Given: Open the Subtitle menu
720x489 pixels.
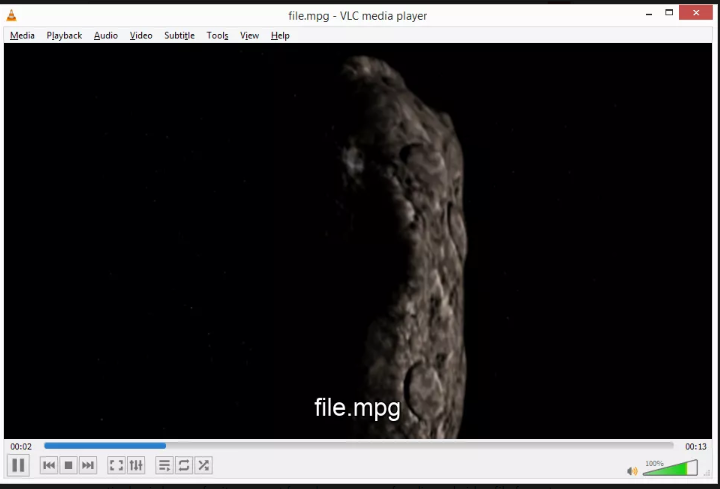Looking at the screenshot, I should click(x=179, y=35).
